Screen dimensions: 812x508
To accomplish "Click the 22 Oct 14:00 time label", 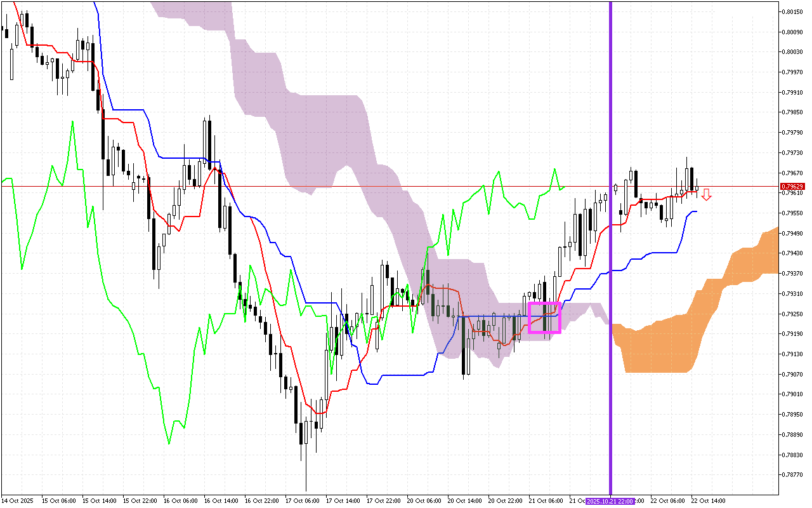I will (x=708, y=501).
